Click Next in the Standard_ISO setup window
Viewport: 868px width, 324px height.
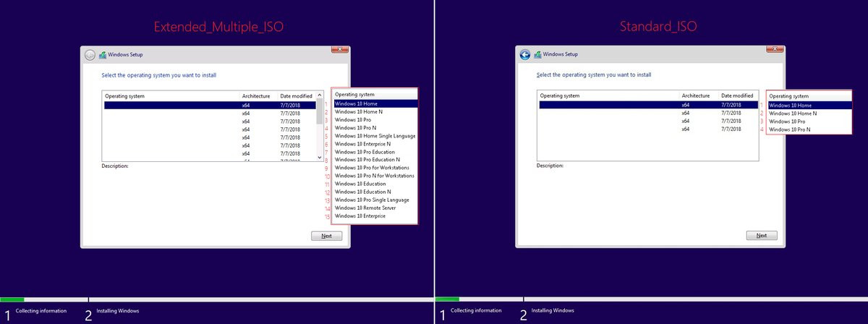click(762, 236)
